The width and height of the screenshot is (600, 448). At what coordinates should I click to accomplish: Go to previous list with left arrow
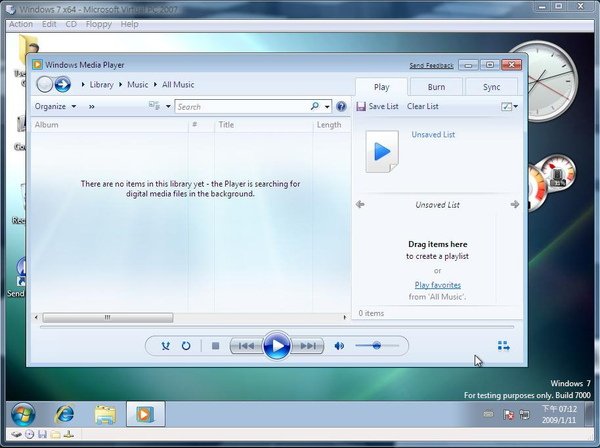360,204
